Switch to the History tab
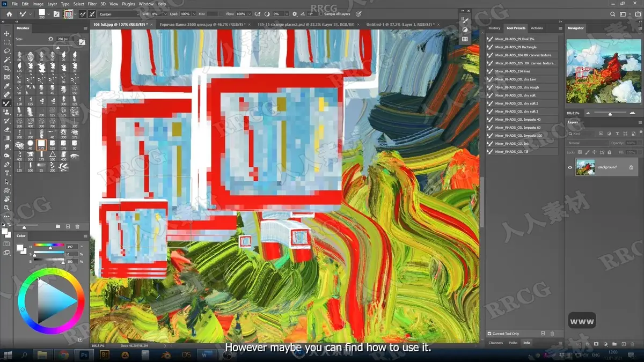This screenshot has width=644, height=362. coord(494,28)
